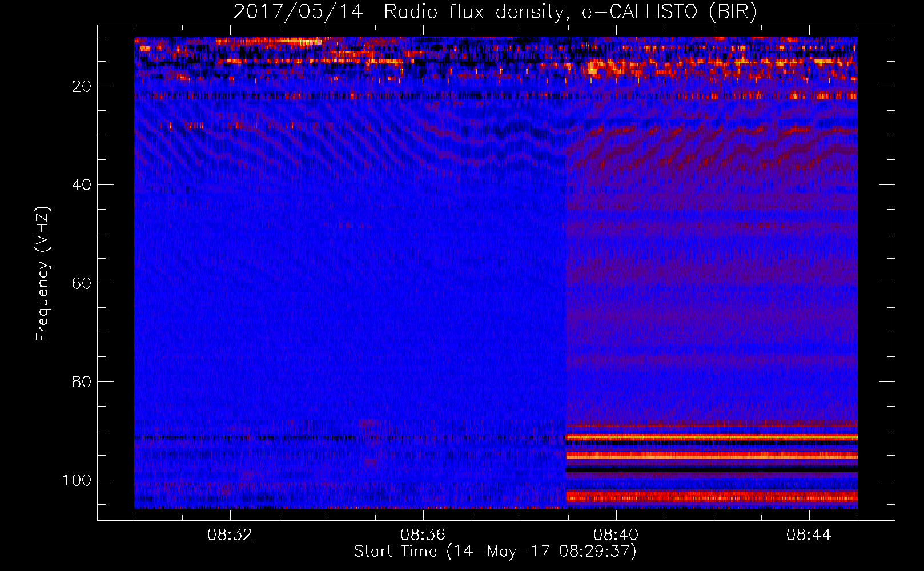Click the 08:32 time tick label
The height and width of the screenshot is (571, 924).
pos(230,535)
